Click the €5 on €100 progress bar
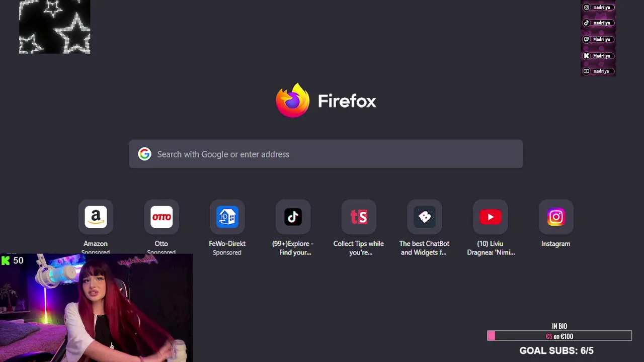Image resolution: width=644 pixels, height=362 pixels. click(559, 336)
